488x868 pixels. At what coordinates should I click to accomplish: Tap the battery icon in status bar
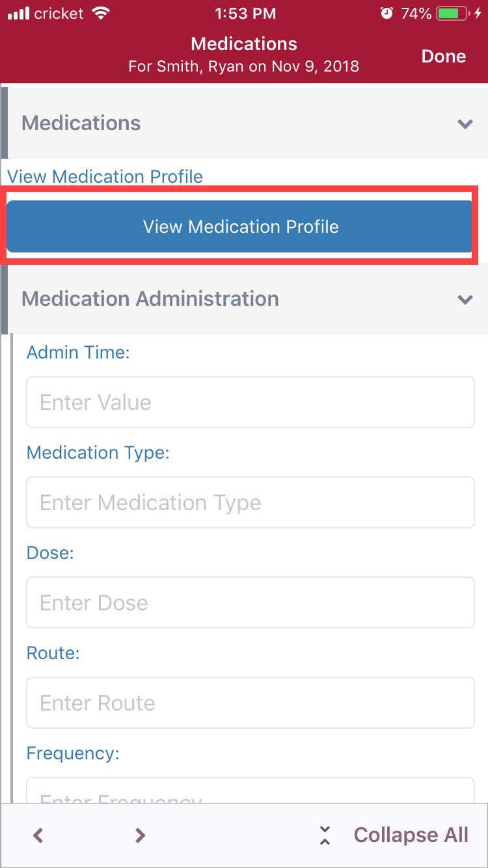pyautogui.click(x=453, y=14)
